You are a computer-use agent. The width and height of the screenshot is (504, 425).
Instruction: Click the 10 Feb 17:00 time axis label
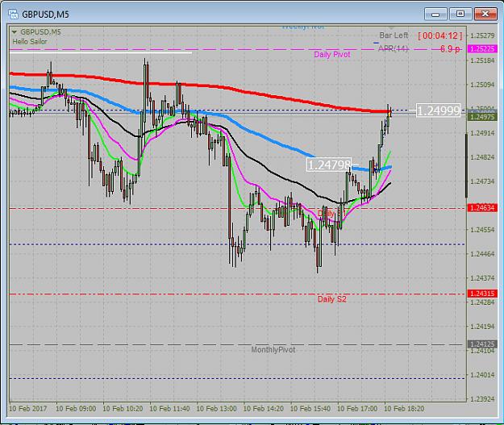click(x=357, y=409)
